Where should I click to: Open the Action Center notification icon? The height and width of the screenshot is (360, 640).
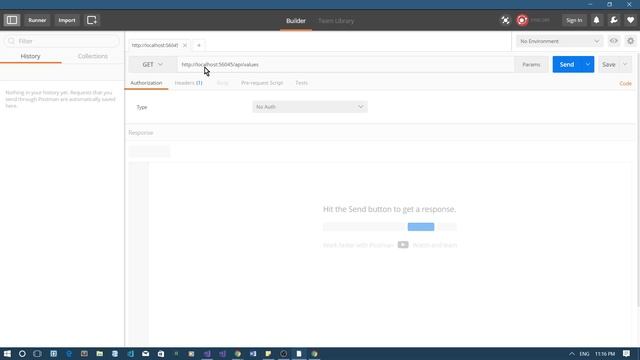[x=626, y=353]
